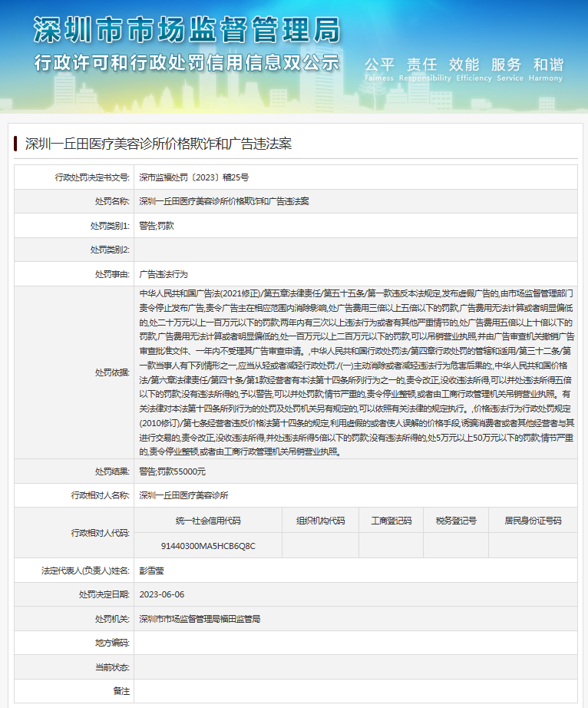Click the result 警告;罚款55000元
The height and width of the screenshot is (708, 588).
coord(173,471)
